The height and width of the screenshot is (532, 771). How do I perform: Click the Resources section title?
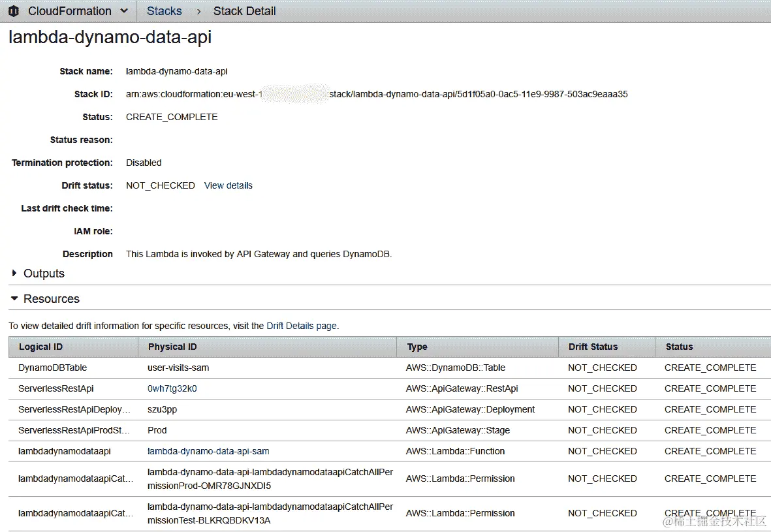51,299
